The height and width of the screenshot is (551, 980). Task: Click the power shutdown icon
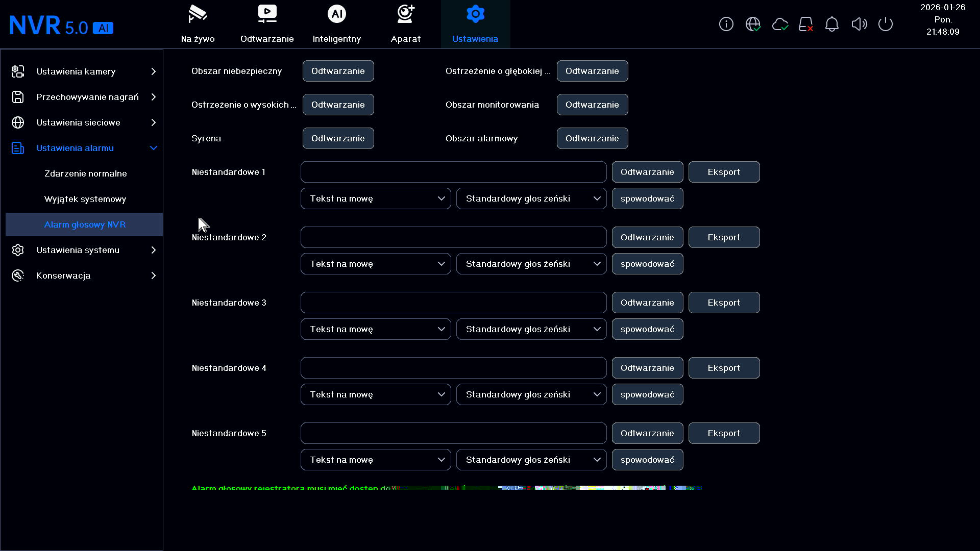[x=886, y=24]
